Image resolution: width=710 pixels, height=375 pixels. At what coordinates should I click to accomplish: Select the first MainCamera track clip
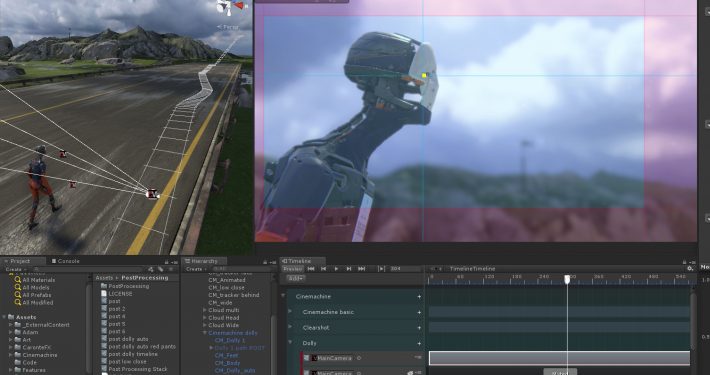(559, 358)
